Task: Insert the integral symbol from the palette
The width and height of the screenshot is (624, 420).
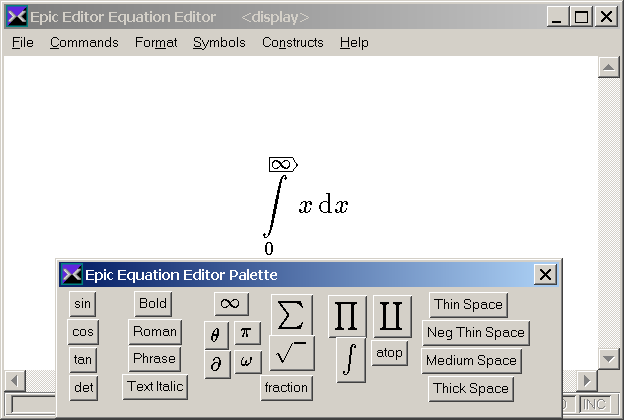Action: point(350,359)
